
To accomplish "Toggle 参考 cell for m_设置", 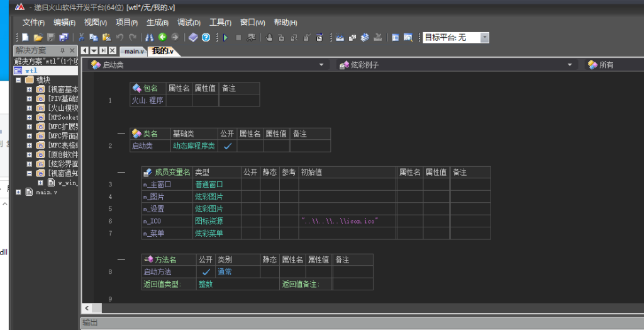I will click(x=289, y=208).
